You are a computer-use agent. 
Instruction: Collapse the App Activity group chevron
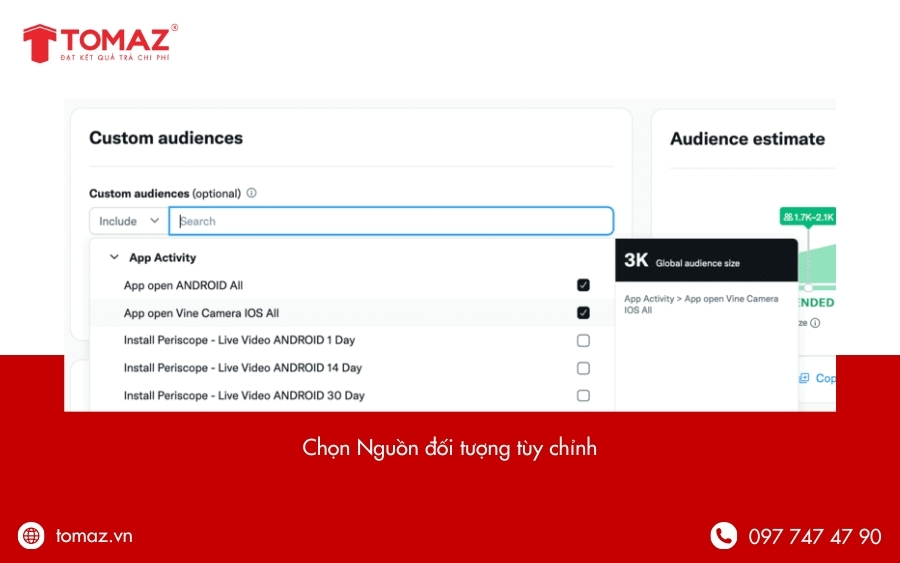click(x=114, y=257)
